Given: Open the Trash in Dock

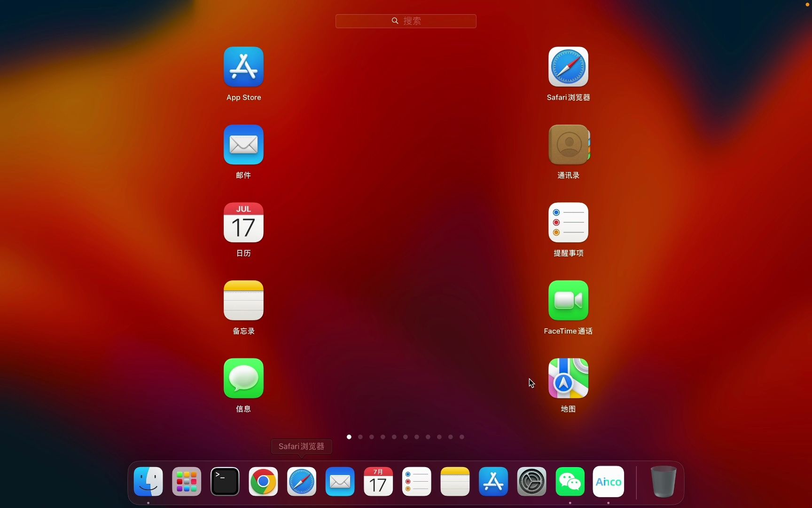Looking at the screenshot, I should (663, 482).
